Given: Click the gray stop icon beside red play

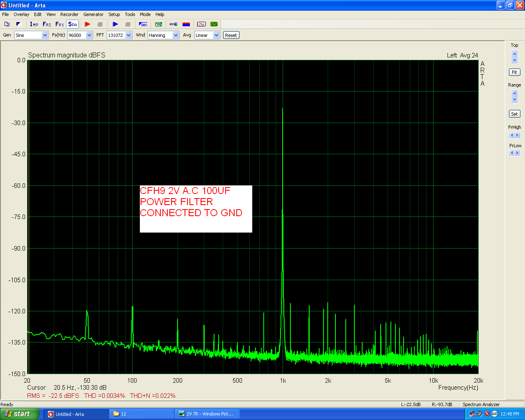Looking at the screenshot, I should point(100,24).
